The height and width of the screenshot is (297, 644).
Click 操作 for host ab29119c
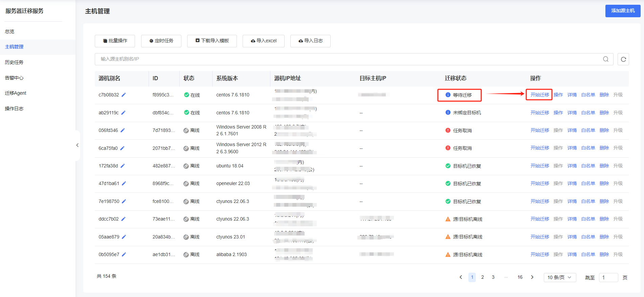click(558, 113)
